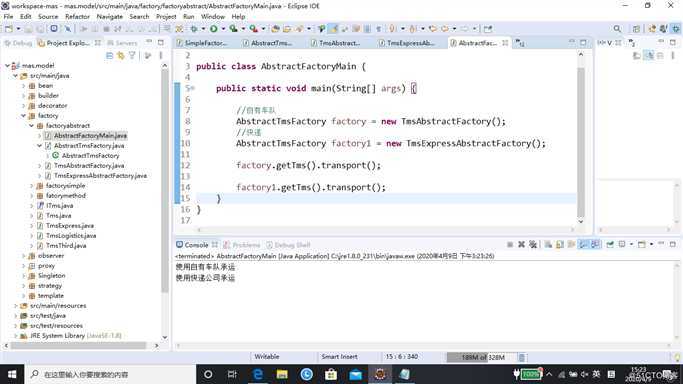Open Run button dropdown arrow
The width and height of the screenshot is (683, 384).
tap(223, 29)
